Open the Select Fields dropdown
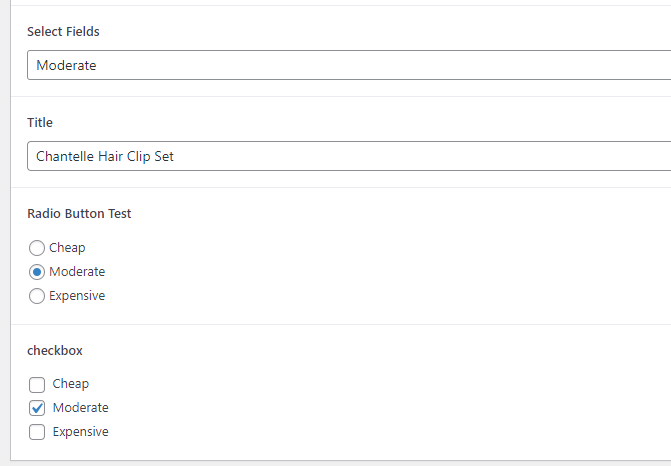 [349, 65]
